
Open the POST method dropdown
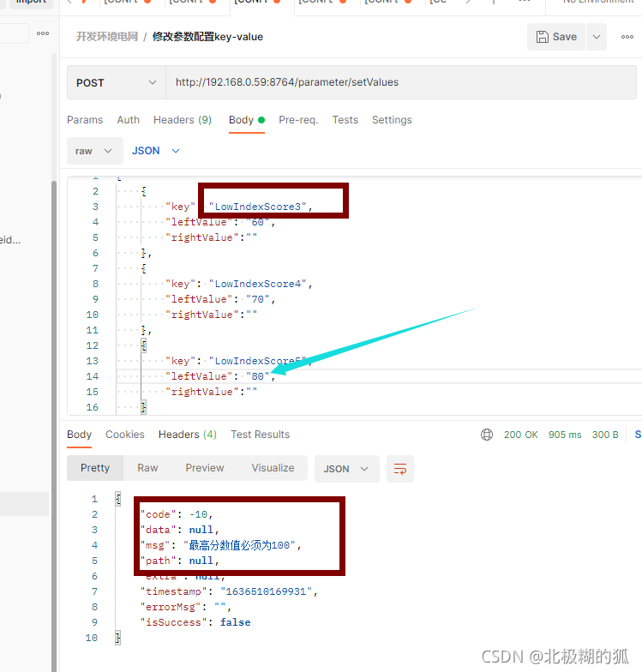pyautogui.click(x=117, y=82)
